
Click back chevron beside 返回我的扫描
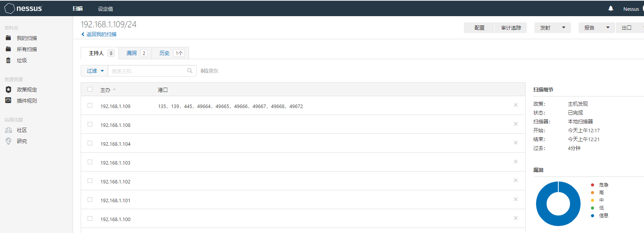tap(83, 34)
